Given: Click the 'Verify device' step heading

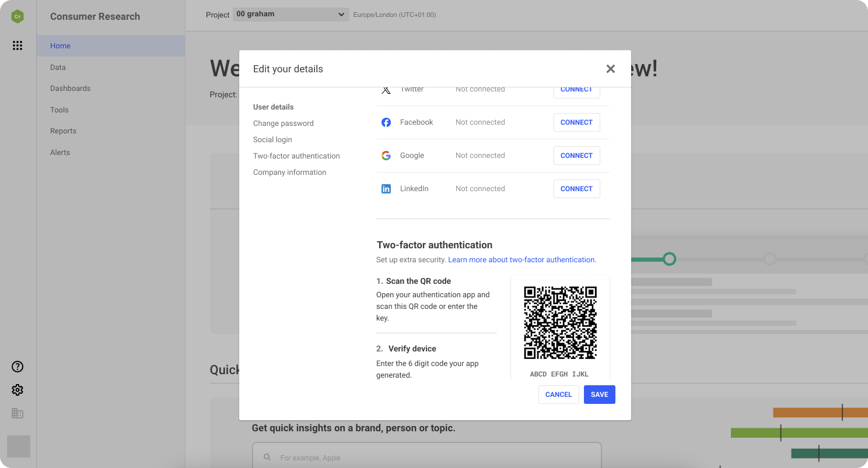Looking at the screenshot, I should click(412, 349).
